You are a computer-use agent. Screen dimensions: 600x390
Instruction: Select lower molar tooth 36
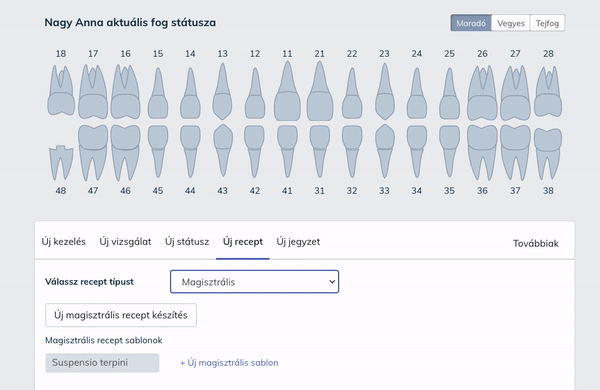click(x=482, y=152)
